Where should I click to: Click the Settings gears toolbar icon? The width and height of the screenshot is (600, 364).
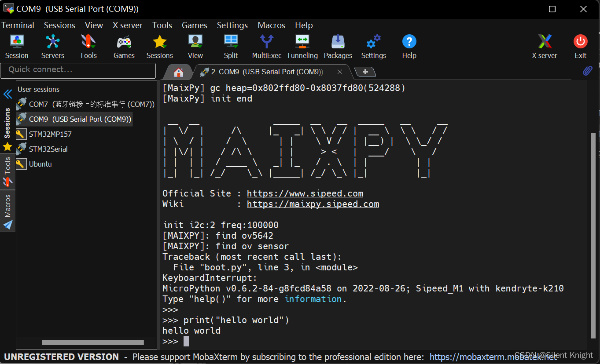point(373,47)
